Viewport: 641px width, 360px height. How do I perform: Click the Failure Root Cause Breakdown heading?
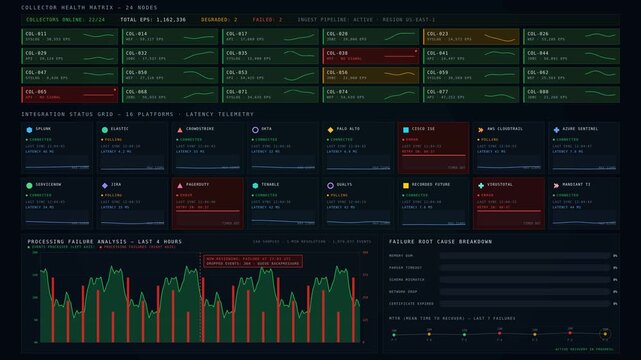point(440,241)
